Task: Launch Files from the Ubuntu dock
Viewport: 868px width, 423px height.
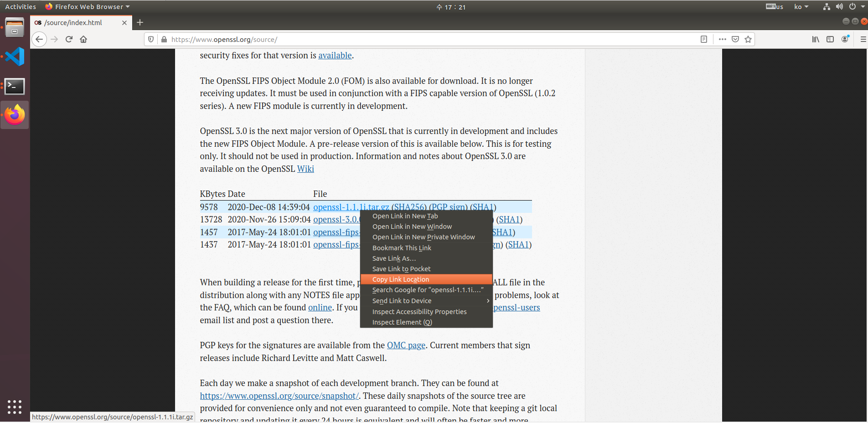Action: point(15,28)
